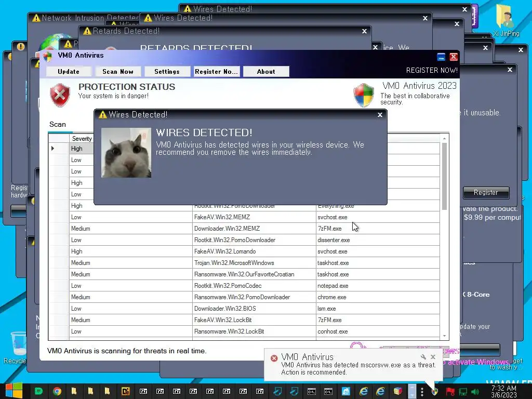Image resolution: width=532 pixels, height=399 pixels.
Task: Select Rootkit.Win32.PornoDownloader in dissenter.exe row
Action: point(254,240)
